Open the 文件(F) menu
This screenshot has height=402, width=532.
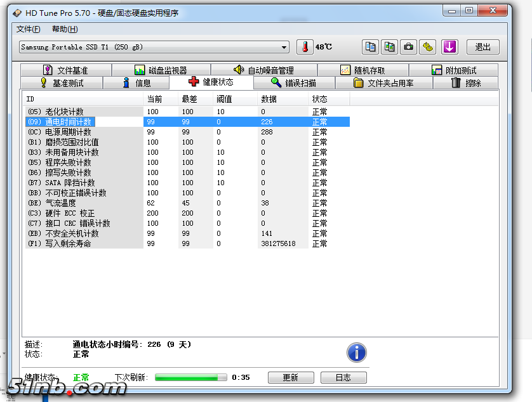28,29
